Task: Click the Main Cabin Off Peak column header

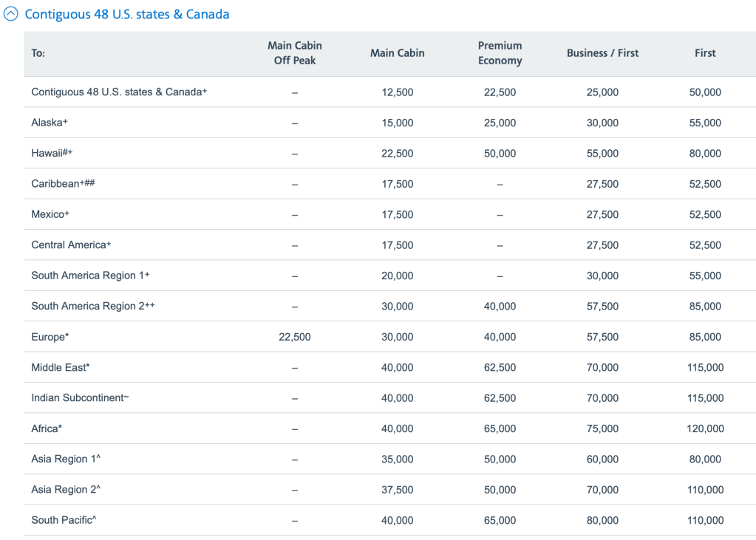Action: pyautogui.click(x=294, y=53)
